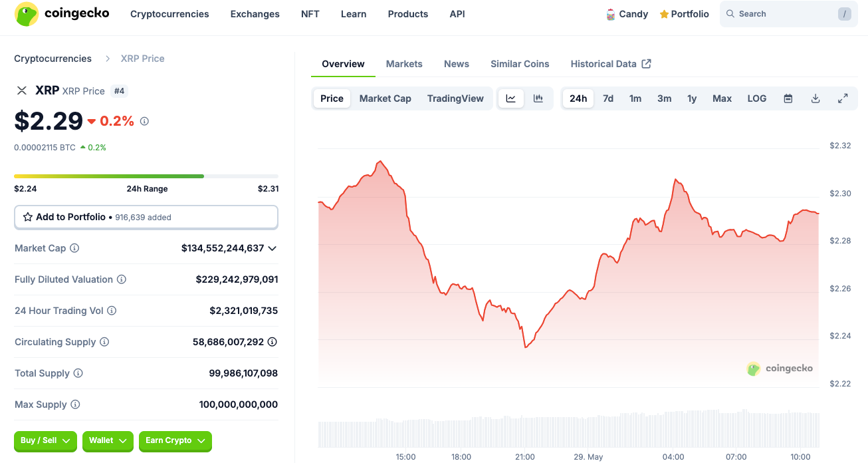The height and width of the screenshot is (463, 868).
Task: Open the Portfolio link
Action: coord(684,14)
